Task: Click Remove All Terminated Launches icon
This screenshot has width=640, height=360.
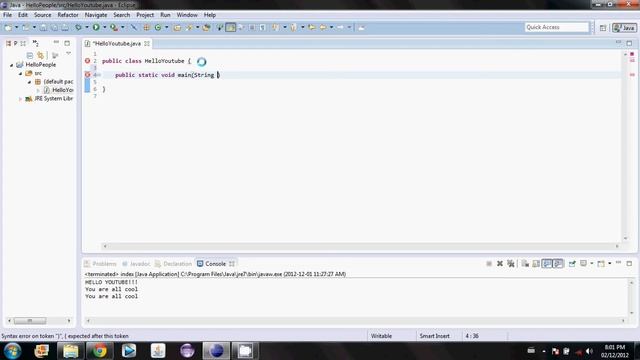Action: pyautogui.click(x=511, y=264)
